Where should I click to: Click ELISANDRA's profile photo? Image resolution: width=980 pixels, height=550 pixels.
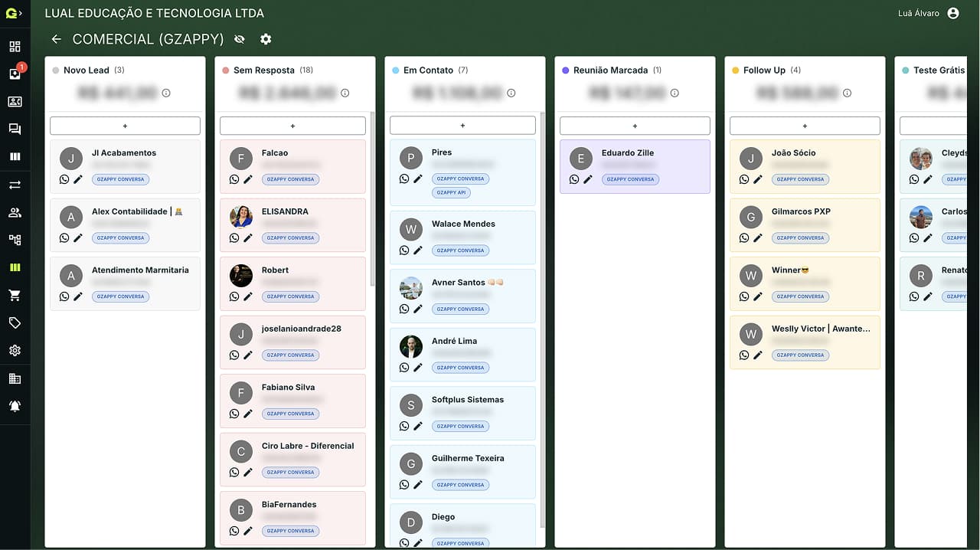pyautogui.click(x=241, y=217)
